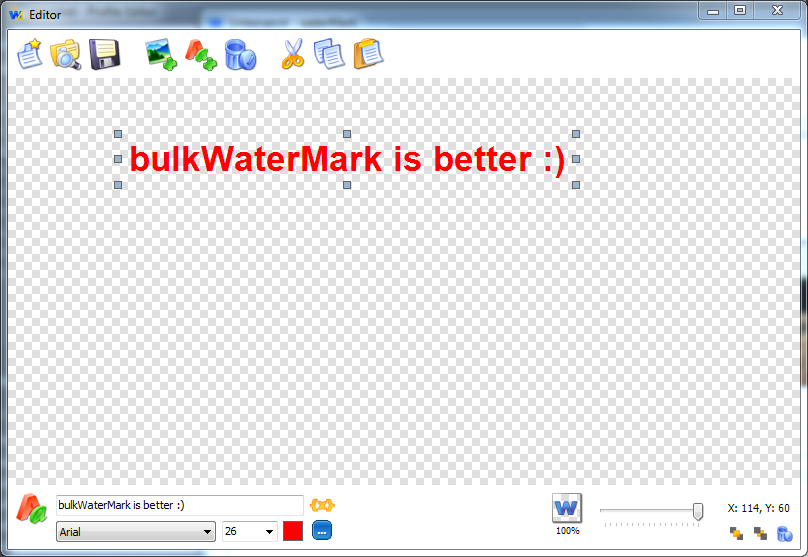The width and height of the screenshot is (808, 557).
Task: Click the orange braces icon beside text field
Action: click(x=322, y=505)
